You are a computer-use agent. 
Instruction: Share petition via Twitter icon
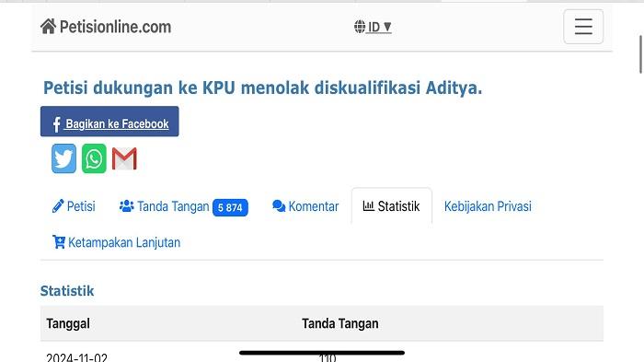click(x=63, y=158)
